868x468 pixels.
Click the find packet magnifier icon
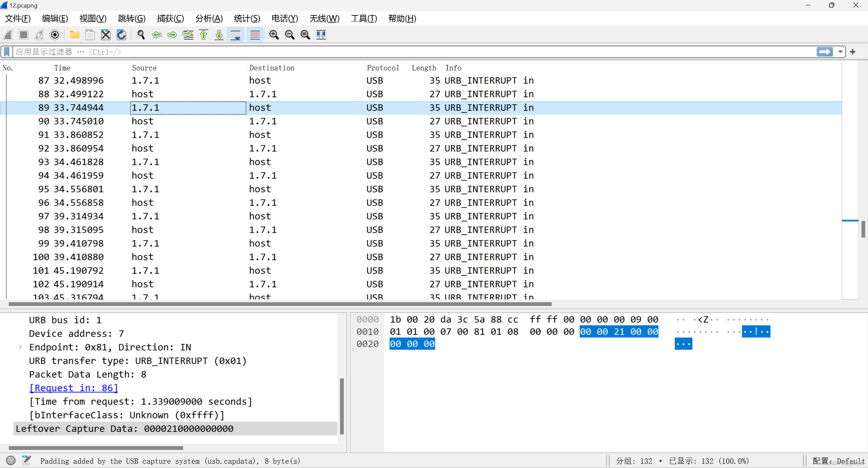pos(141,35)
